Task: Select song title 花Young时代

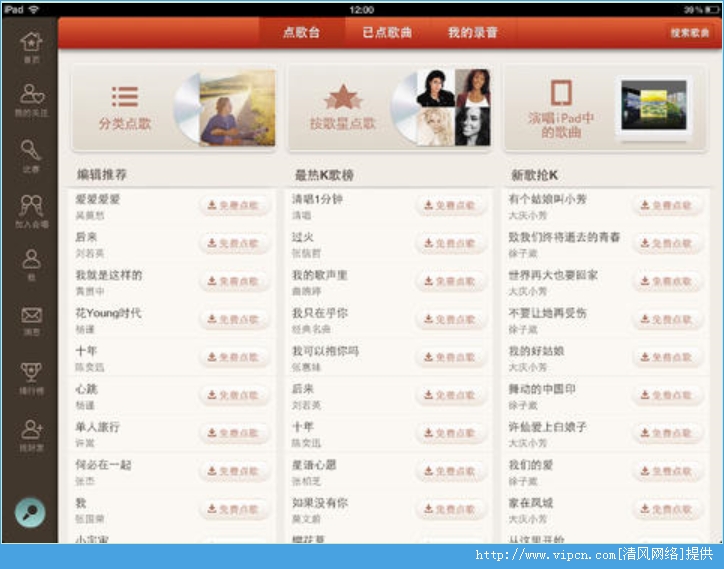Action: point(109,313)
